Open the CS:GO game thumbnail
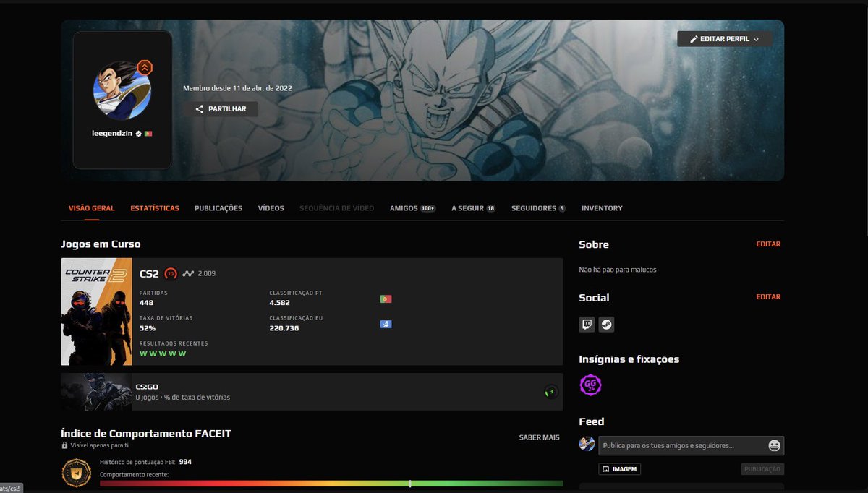The width and height of the screenshot is (868, 493). point(96,392)
